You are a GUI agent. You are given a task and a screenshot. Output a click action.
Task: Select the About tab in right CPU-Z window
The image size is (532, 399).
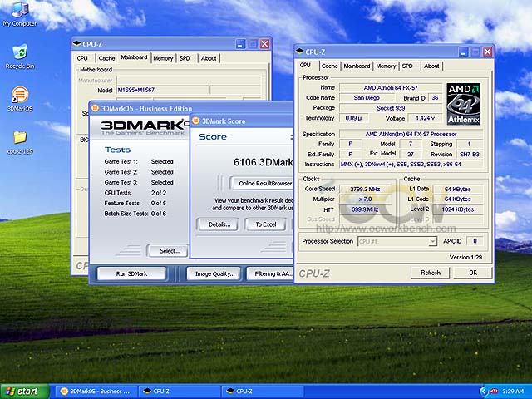click(431, 66)
